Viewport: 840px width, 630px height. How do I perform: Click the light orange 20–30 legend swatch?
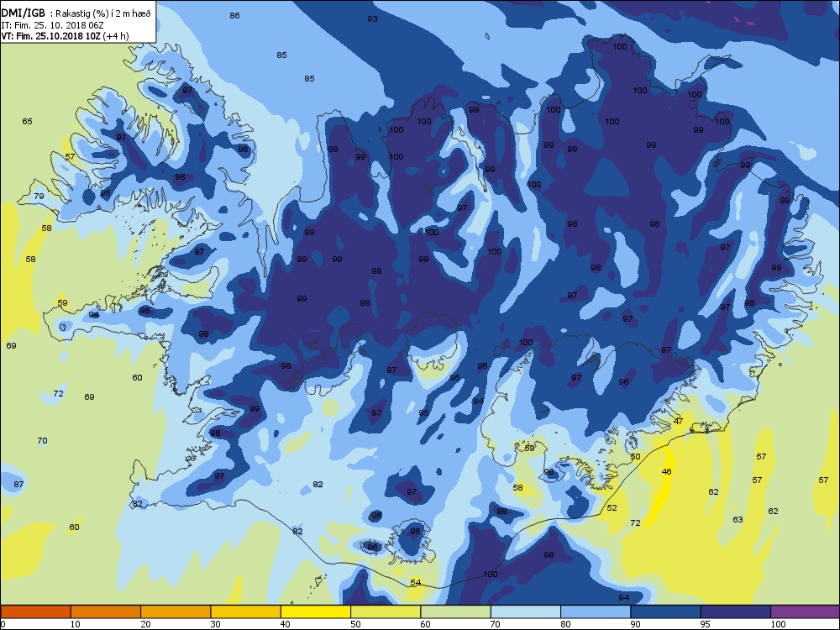176,612
